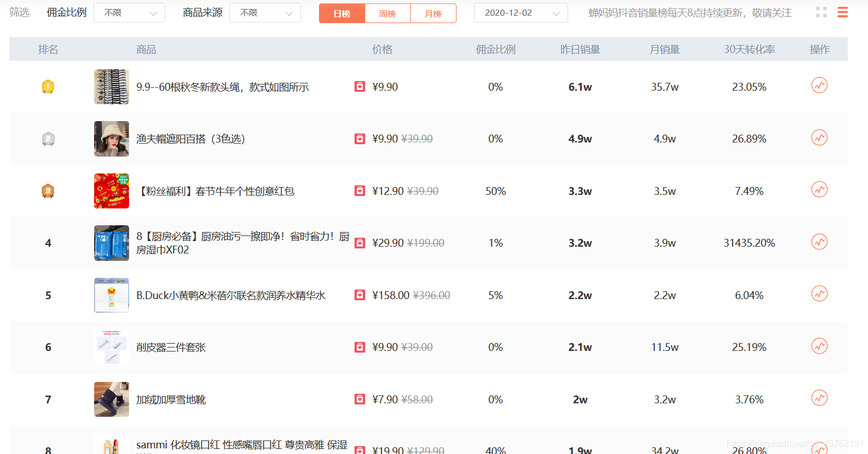
Task: Click the 31435.20% conversion rate cell
Action: pyautogui.click(x=749, y=243)
